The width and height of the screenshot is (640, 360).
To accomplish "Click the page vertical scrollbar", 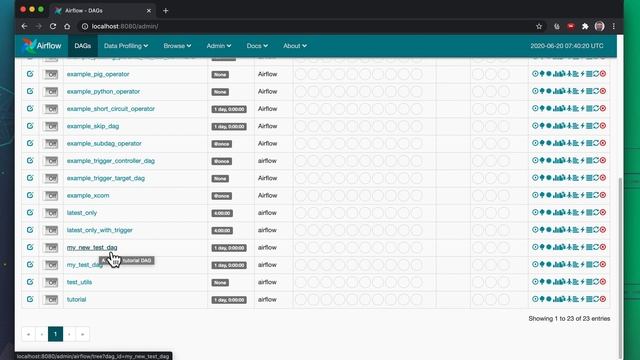I will tap(620, 267).
